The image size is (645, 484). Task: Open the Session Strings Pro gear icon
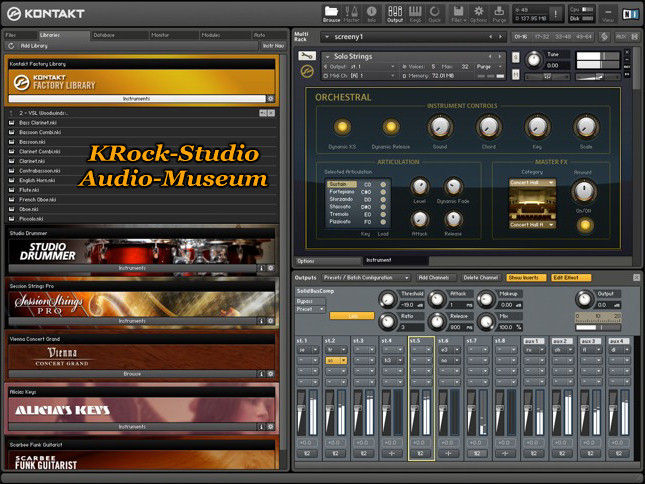coord(271,321)
